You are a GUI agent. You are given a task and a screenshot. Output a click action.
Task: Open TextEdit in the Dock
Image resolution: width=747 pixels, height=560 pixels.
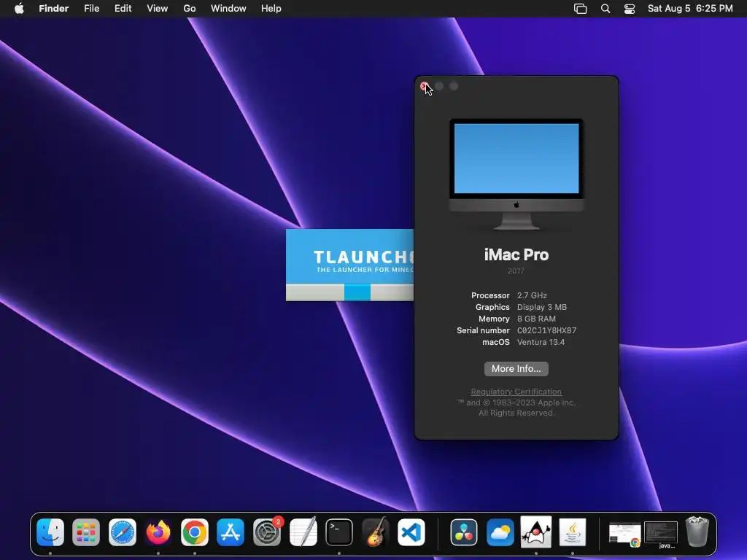tap(303, 532)
